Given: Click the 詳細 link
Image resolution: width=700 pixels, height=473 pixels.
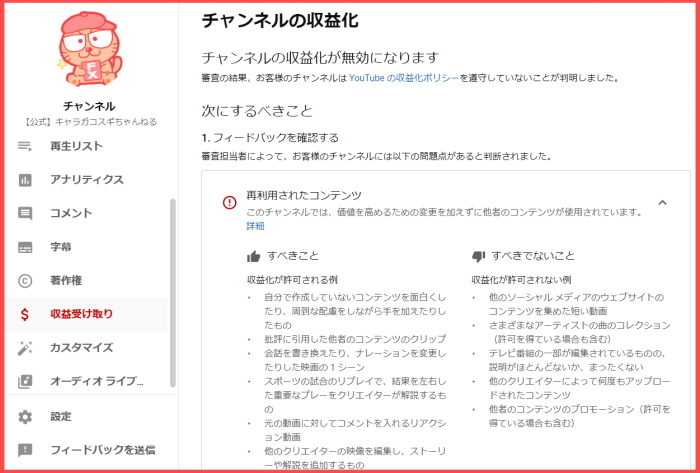Looking at the screenshot, I should (x=255, y=226).
